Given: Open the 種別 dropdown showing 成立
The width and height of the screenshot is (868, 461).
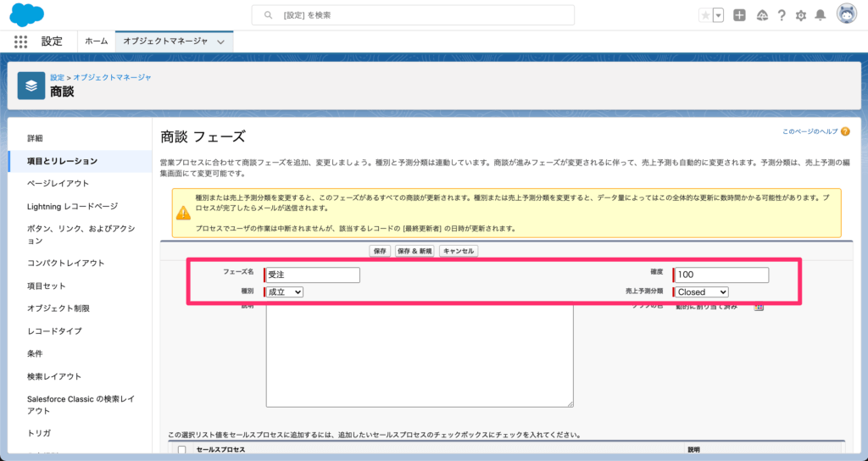Looking at the screenshot, I should (285, 292).
